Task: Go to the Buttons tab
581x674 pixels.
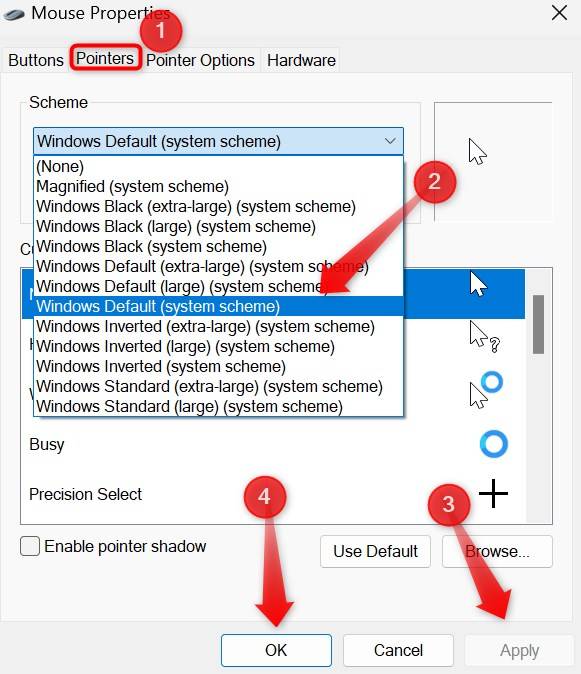Action: coord(36,60)
